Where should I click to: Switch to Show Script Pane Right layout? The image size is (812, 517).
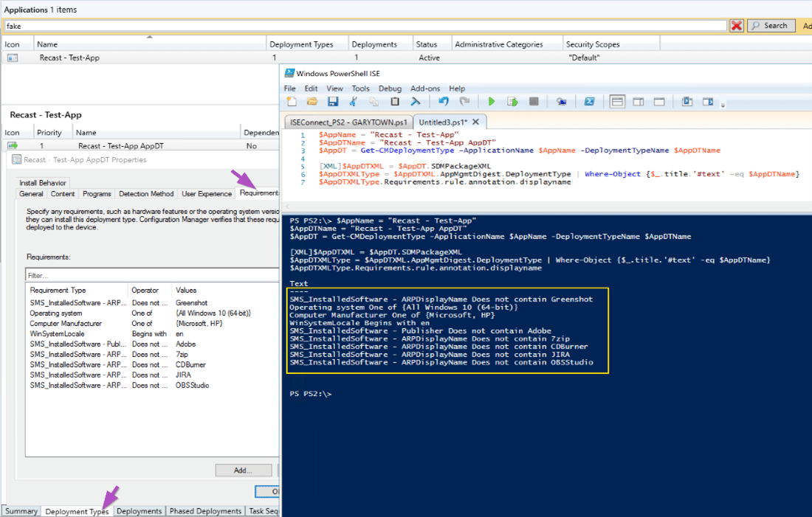coord(638,102)
